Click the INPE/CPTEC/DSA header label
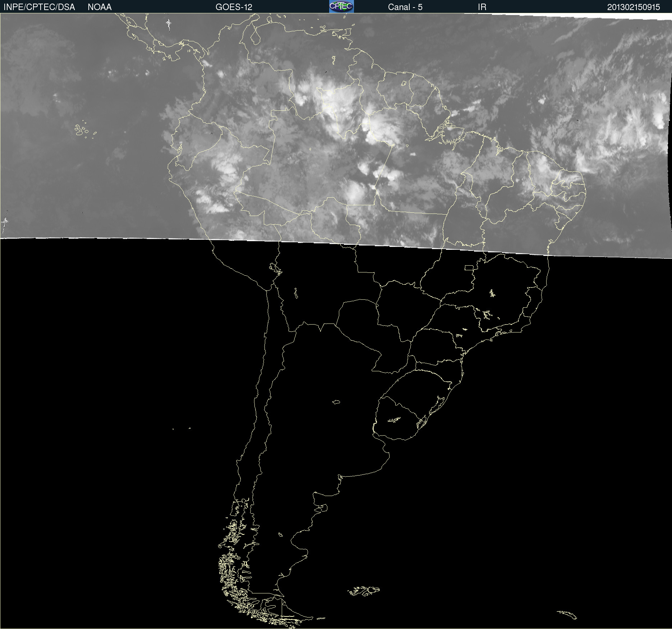The image size is (672, 629). tap(39, 7)
